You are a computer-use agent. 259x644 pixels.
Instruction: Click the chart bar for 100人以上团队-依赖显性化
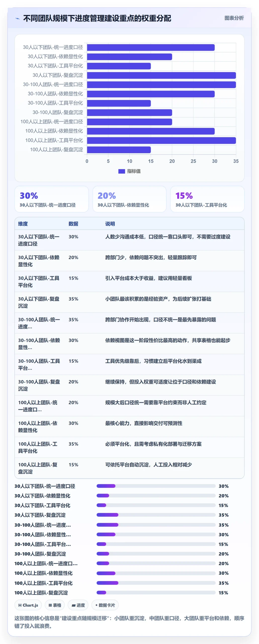(x=151, y=131)
